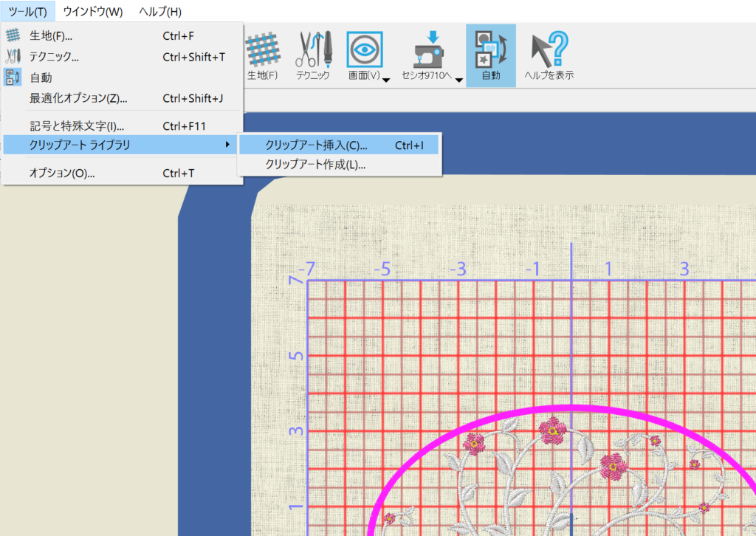Expand the 画面(V) dropdown arrow
The width and height of the screenshot is (756, 536).
coord(386,80)
